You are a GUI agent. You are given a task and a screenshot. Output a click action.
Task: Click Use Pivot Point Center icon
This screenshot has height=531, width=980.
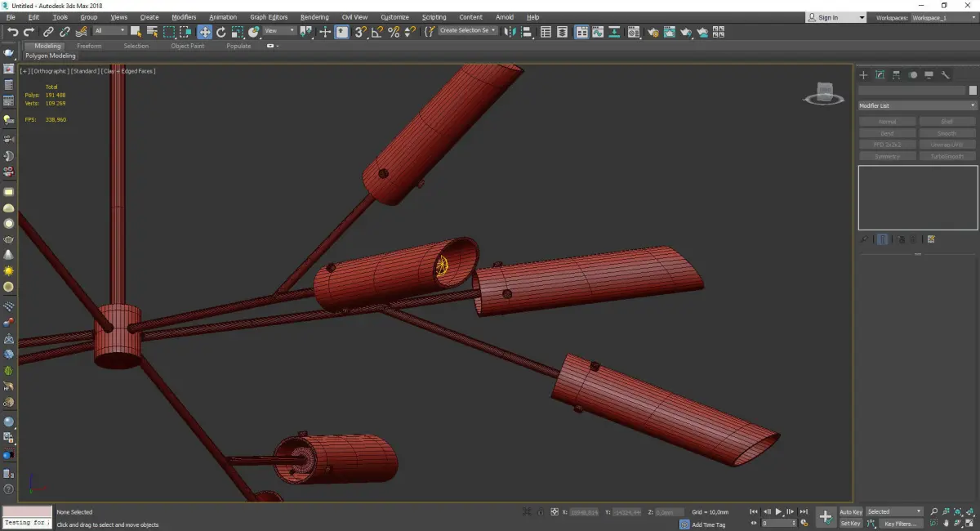point(307,32)
